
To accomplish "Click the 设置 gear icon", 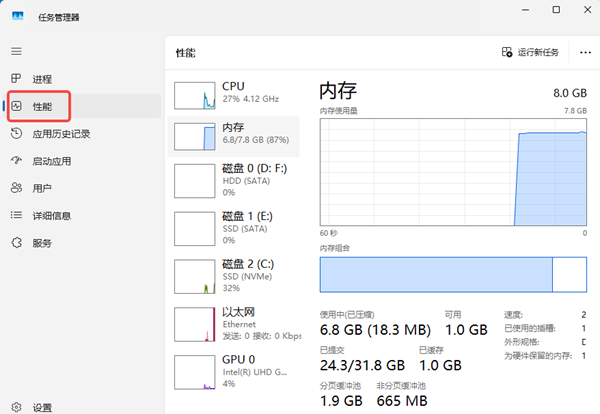I will [x=16, y=407].
